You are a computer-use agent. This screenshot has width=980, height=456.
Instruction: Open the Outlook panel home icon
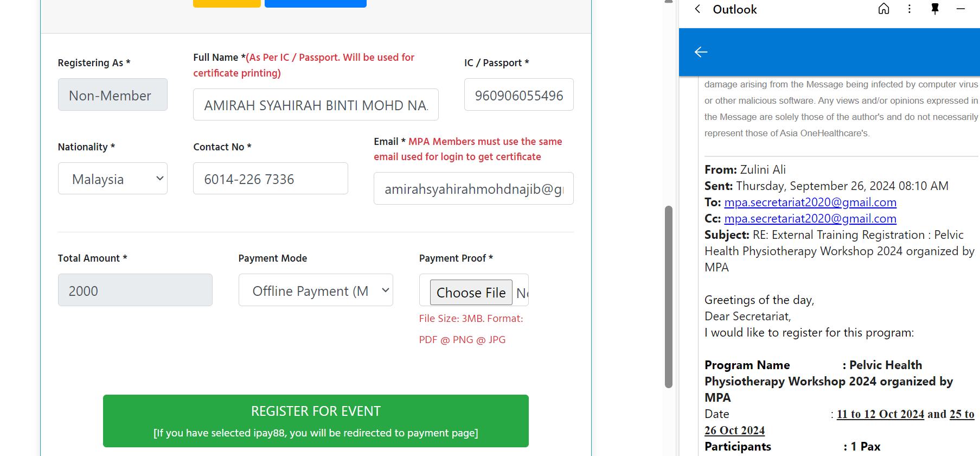click(x=883, y=9)
